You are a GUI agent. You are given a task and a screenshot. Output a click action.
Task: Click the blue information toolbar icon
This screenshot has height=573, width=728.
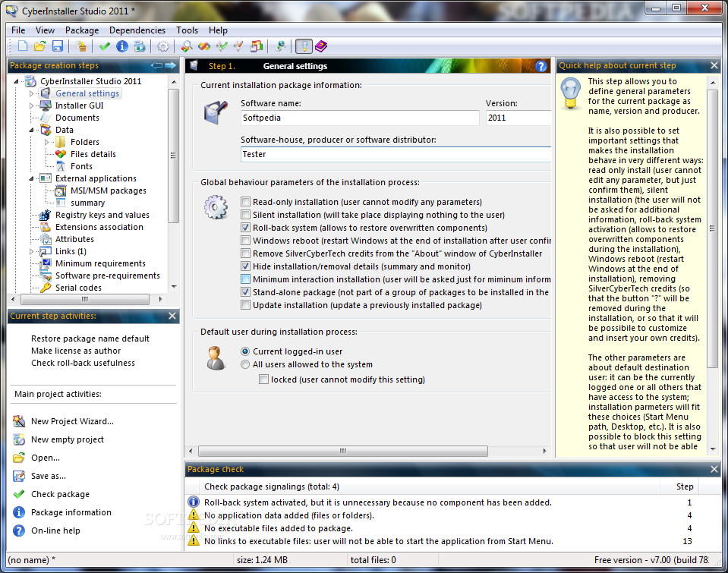click(122, 46)
